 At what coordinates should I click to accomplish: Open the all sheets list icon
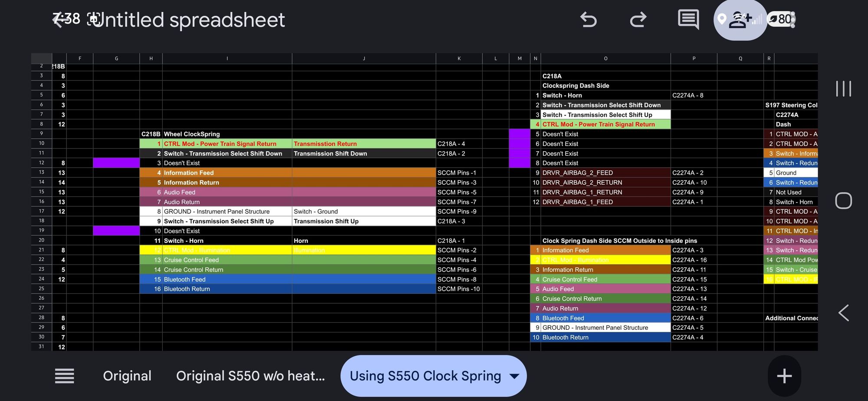pos(64,376)
